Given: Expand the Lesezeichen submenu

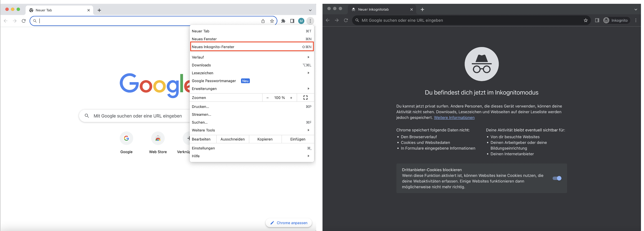Looking at the screenshot, I should pos(252,73).
